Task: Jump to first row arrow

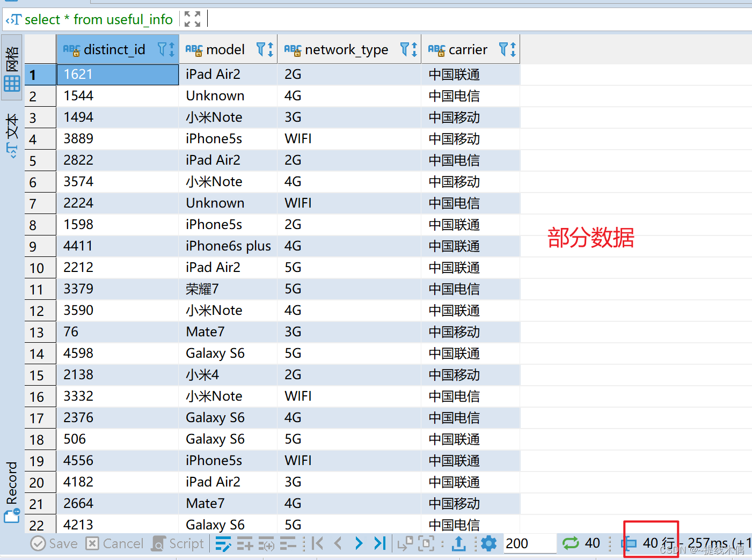Action: (318, 543)
